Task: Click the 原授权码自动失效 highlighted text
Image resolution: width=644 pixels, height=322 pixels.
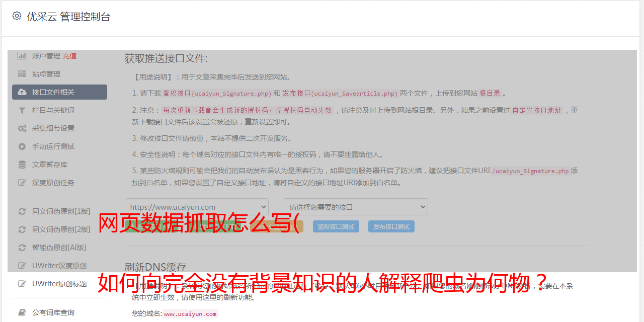Action: (304, 110)
